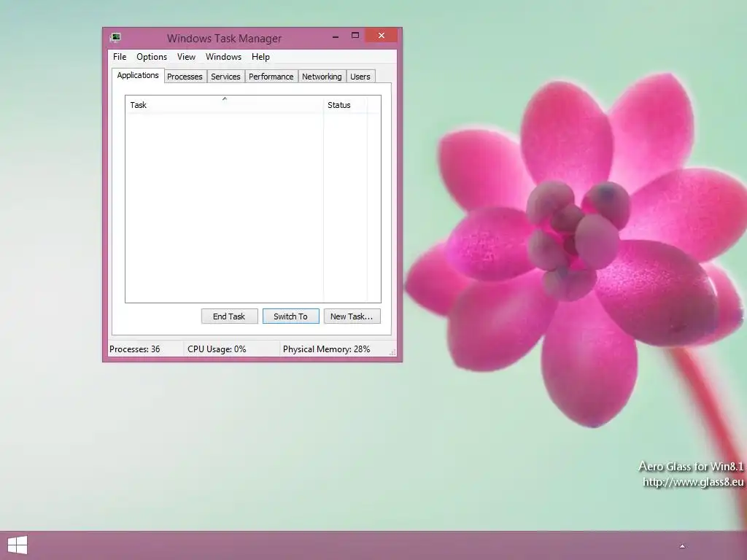
Task: Select the Applications tab
Action: (138, 75)
